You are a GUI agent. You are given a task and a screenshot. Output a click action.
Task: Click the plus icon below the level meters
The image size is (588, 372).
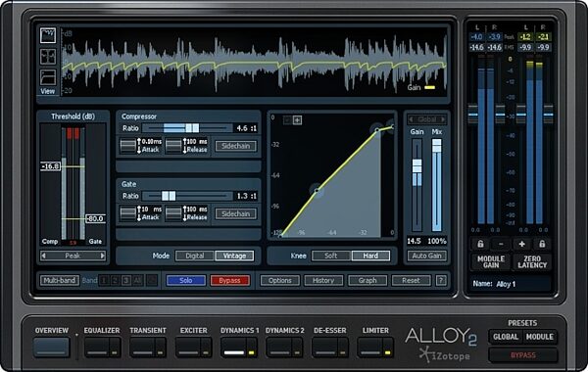coord(521,245)
